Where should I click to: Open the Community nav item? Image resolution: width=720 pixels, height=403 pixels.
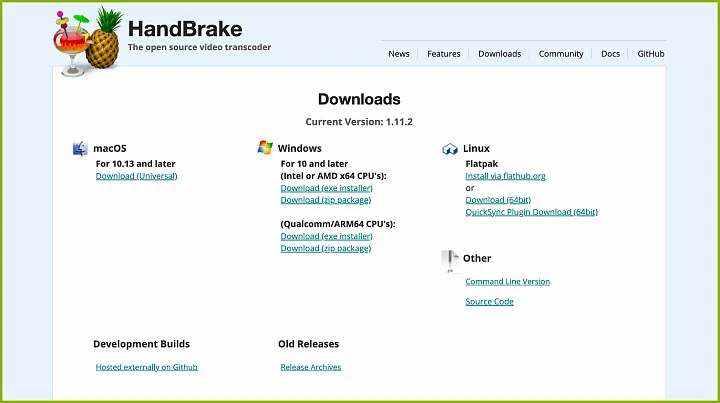(x=561, y=54)
